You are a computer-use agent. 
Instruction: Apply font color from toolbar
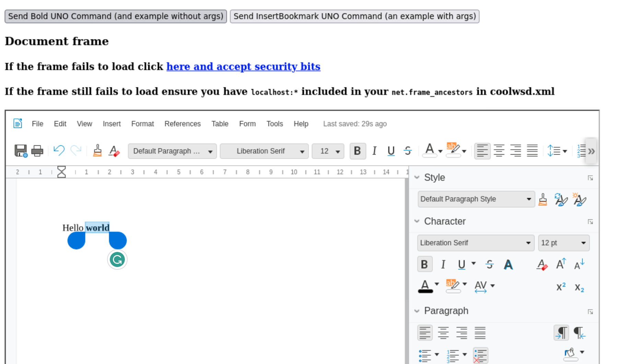[x=430, y=151]
